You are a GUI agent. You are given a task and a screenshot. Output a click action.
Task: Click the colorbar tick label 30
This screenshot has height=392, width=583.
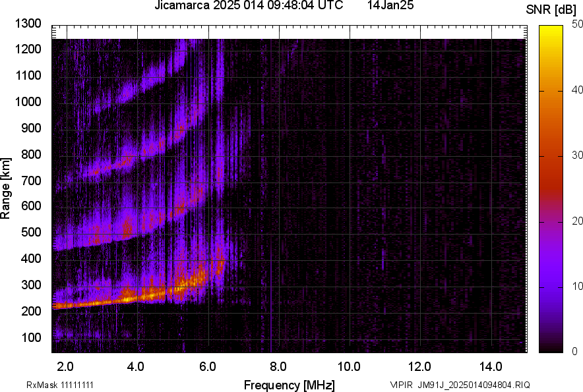[578, 155]
